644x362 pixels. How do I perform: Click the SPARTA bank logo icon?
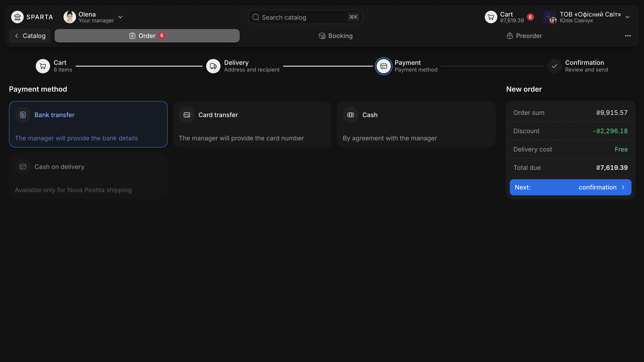(x=17, y=17)
